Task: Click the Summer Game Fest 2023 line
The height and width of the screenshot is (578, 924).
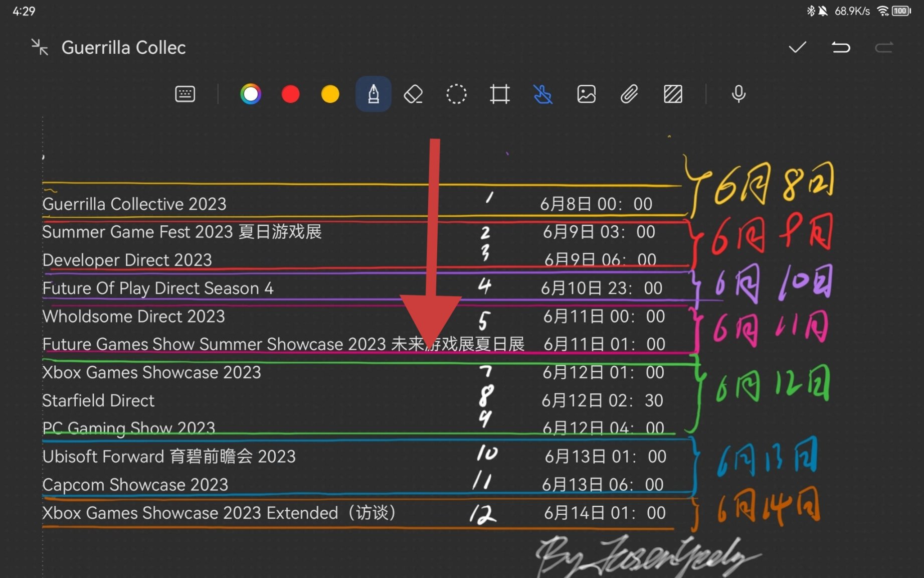Action: (182, 232)
